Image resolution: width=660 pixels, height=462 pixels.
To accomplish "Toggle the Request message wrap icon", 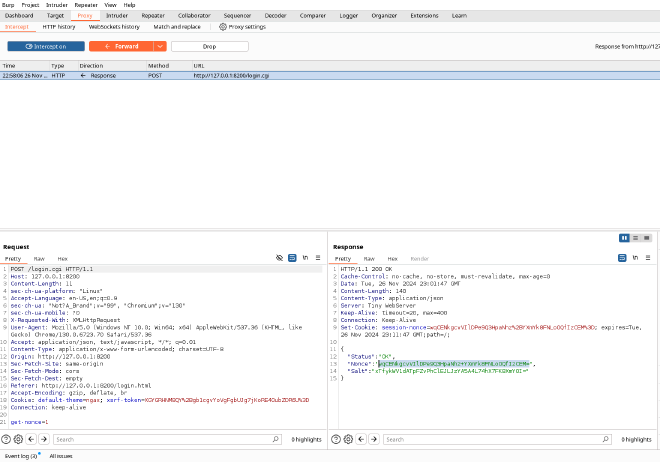I will 292,258.
